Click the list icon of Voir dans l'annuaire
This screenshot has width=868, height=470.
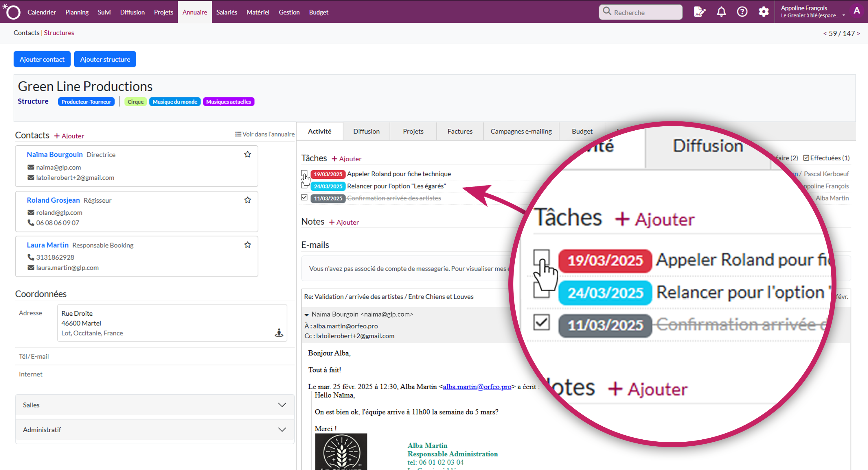tap(238, 134)
